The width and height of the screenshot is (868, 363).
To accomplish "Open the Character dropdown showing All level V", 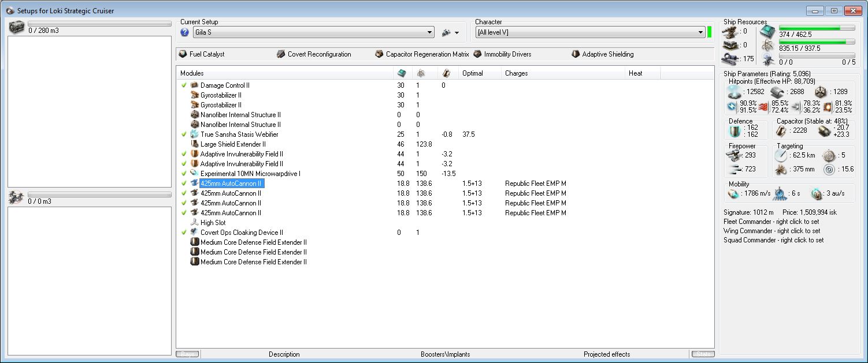I will 589,32.
